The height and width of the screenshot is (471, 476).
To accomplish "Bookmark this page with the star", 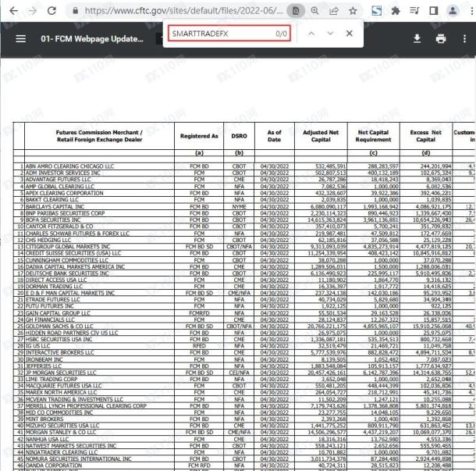I will click(x=353, y=11).
